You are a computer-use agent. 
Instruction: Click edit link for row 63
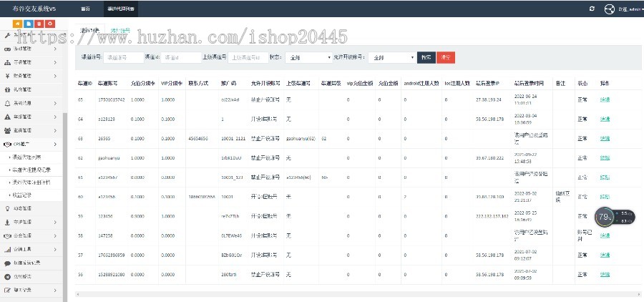tap(605, 138)
